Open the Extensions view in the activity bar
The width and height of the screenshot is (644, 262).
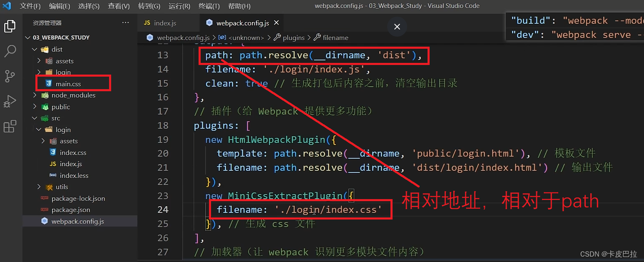tap(10, 126)
